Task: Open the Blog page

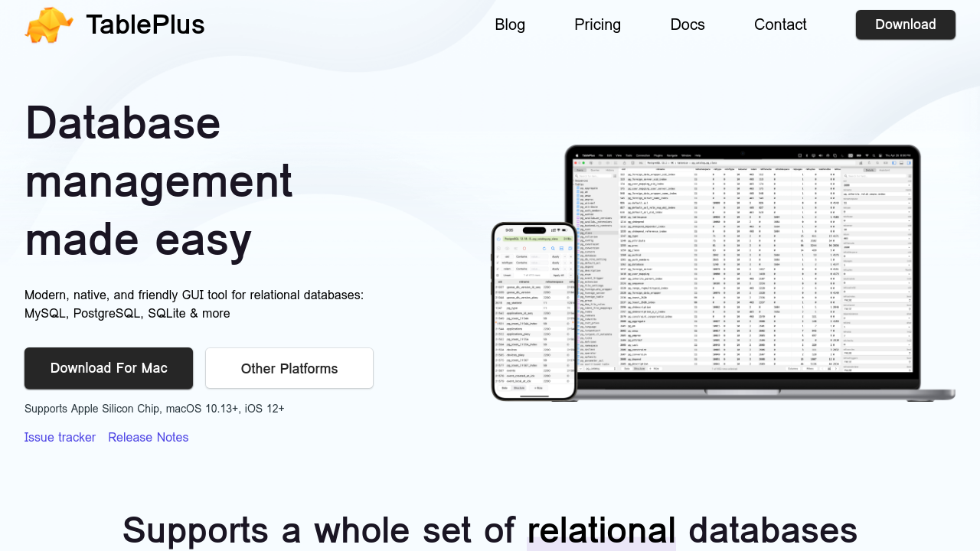Action: click(510, 24)
